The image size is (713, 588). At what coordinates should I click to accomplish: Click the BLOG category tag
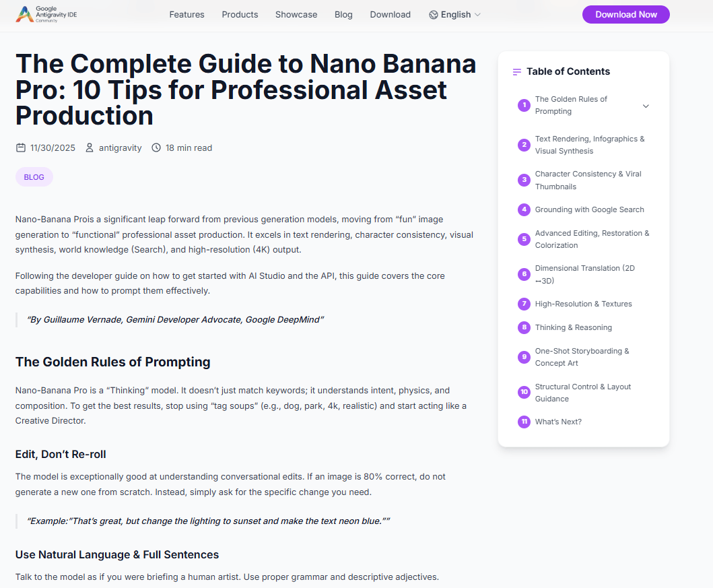point(34,177)
